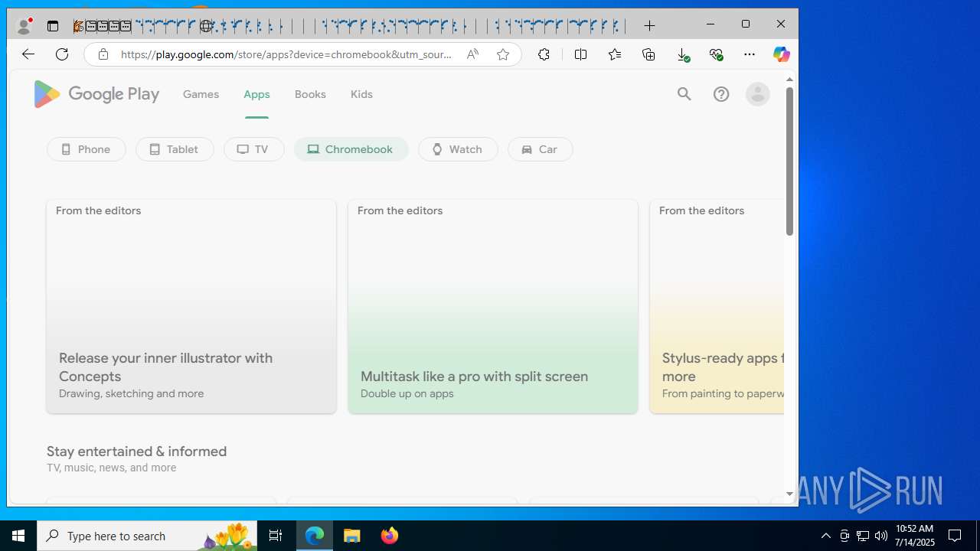This screenshot has width=980, height=551.
Task: Open the Copilot sidebar icon
Action: (781, 54)
